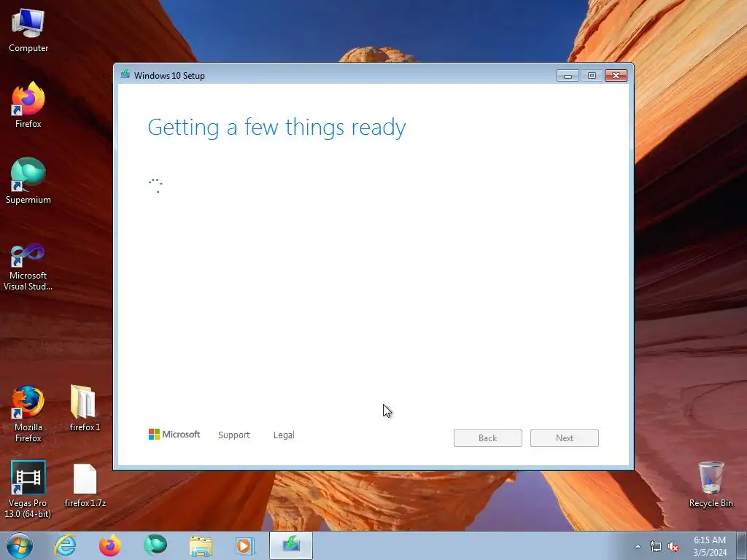Select the Supermium desktop shortcut
This screenshot has height=560, width=747.
[x=28, y=181]
